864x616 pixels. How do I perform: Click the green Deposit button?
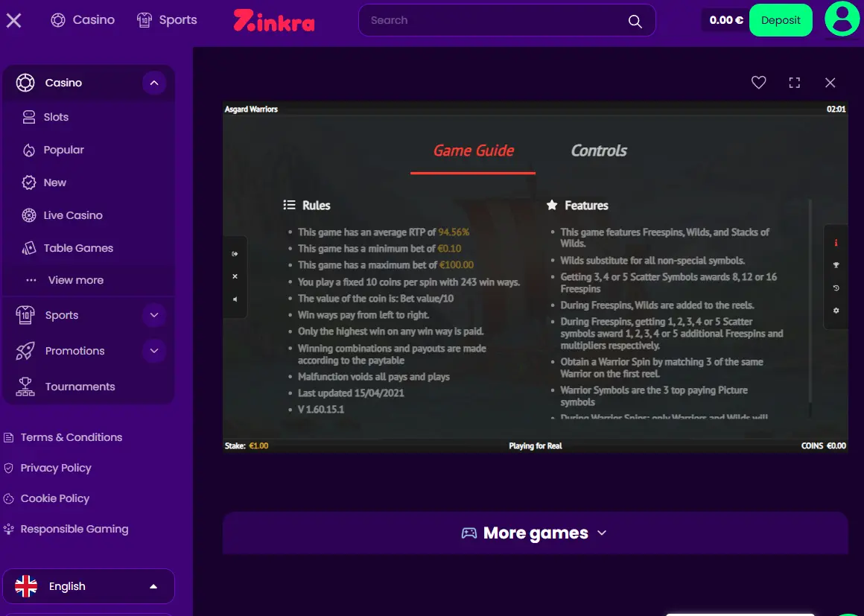pyautogui.click(x=781, y=20)
